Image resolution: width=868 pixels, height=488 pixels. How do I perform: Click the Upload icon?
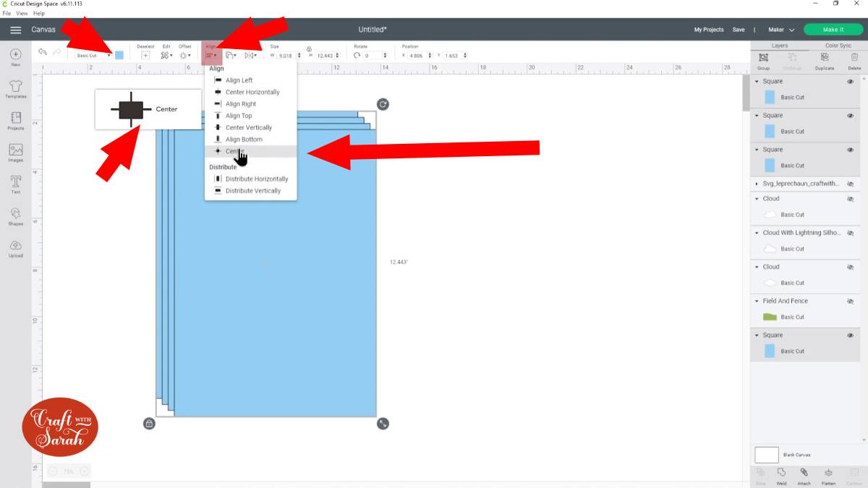point(15,248)
